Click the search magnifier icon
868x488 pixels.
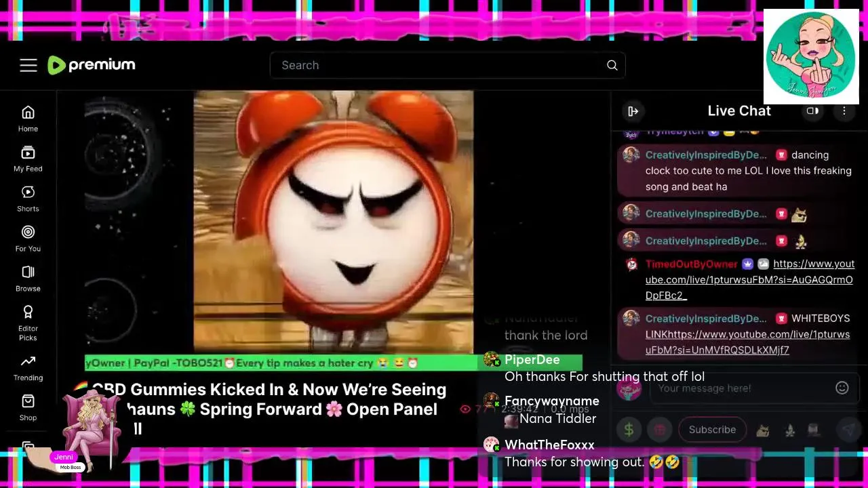612,65
